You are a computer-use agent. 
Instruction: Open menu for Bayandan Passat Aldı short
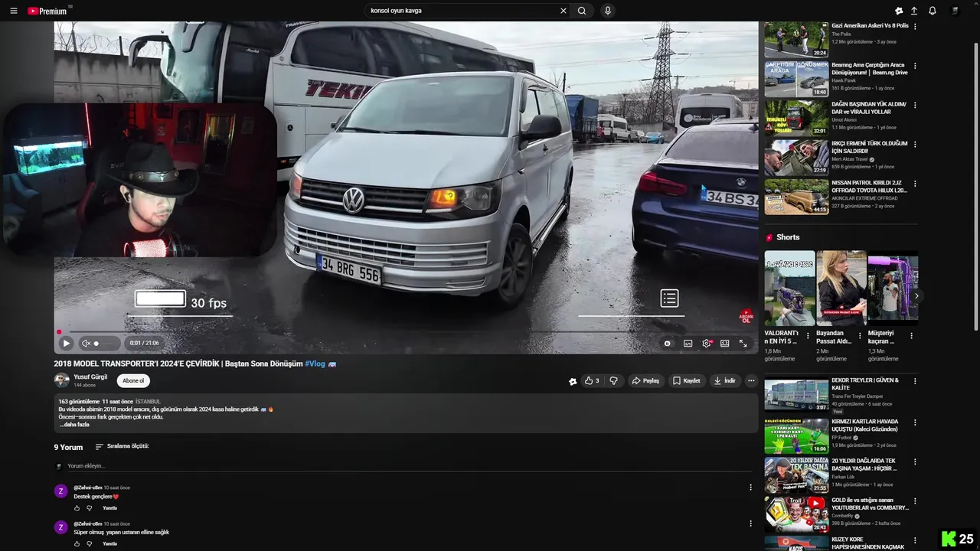(x=860, y=336)
